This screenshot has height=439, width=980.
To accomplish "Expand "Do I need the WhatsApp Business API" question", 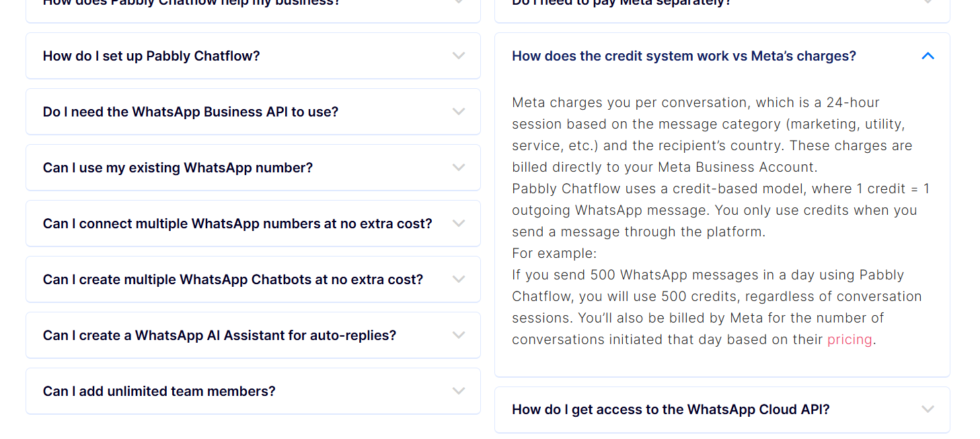I will tap(190, 112).
